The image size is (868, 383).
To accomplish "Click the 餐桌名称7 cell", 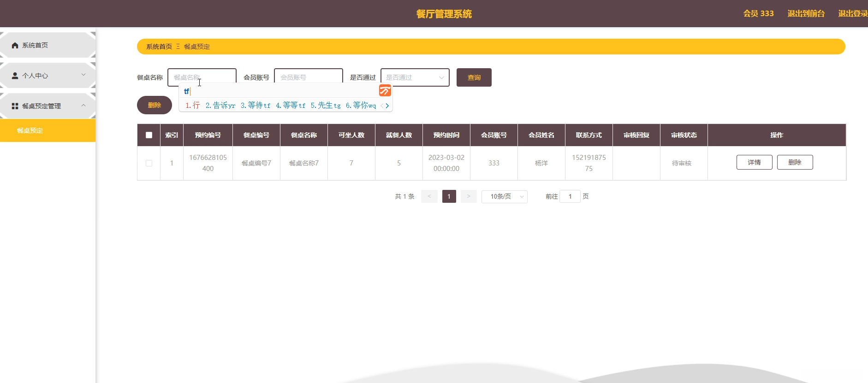I will [x=304, y=163].
